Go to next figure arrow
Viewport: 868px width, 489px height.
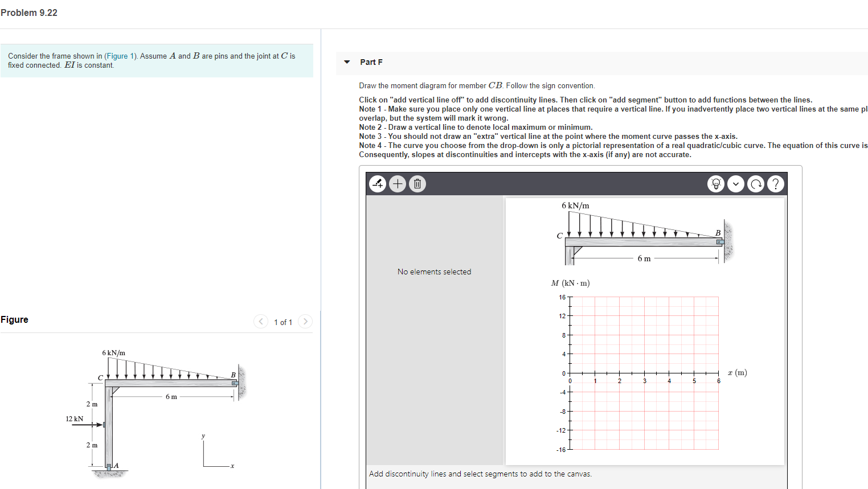pyautogui.click(x=305, y=322)
